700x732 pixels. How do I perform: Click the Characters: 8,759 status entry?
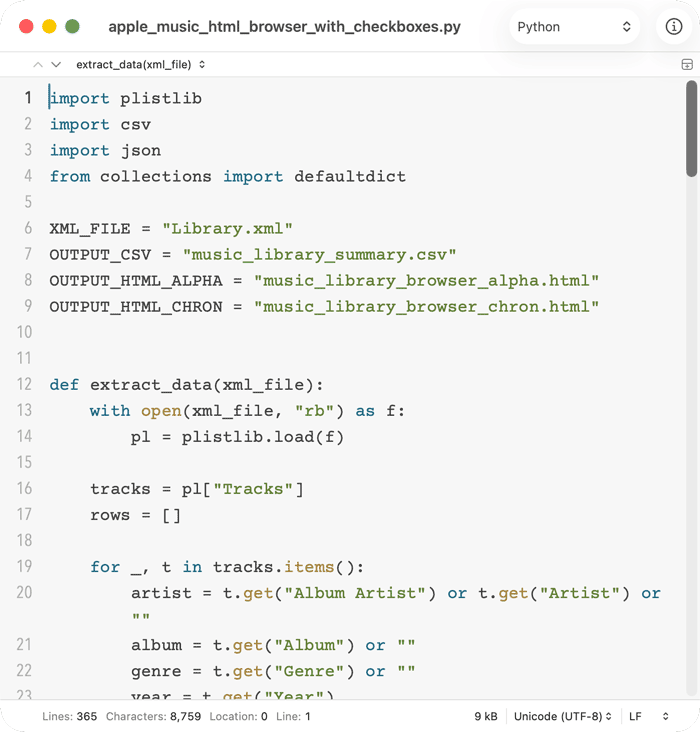coord(153,716)
